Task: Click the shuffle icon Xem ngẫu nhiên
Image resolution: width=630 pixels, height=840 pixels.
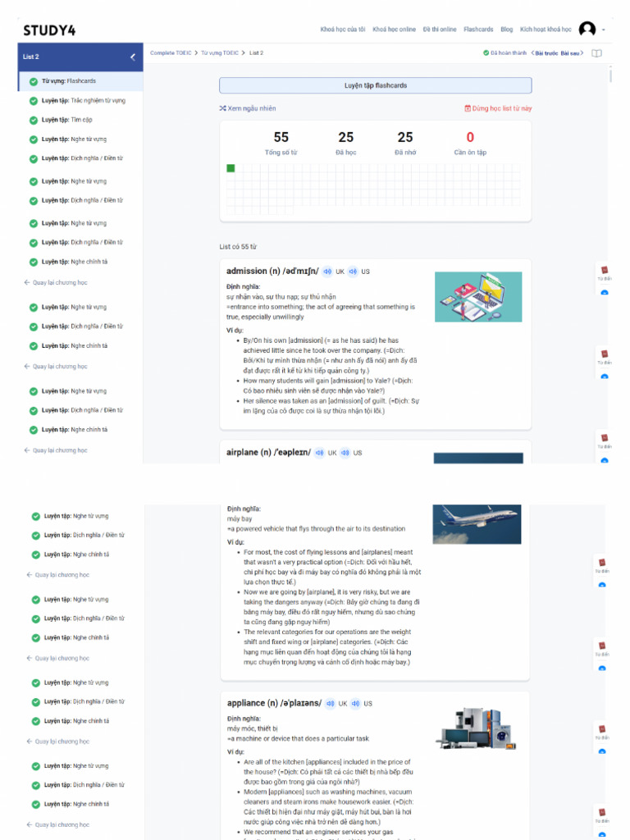Action: tap(222, 108)
